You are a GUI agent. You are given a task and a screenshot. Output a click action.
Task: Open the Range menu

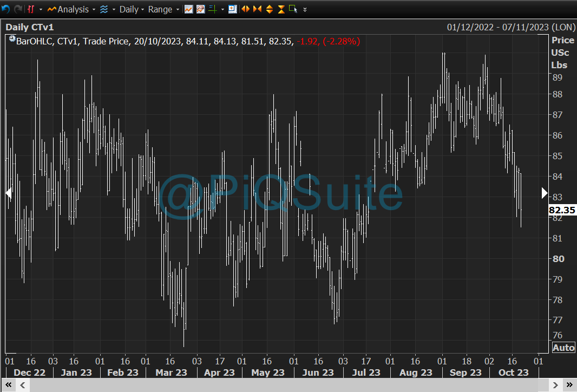coord(160,9)
